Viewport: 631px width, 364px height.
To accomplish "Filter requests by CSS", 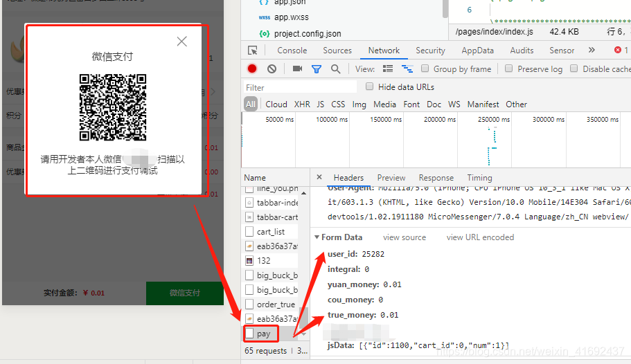I will coord(338,104).
